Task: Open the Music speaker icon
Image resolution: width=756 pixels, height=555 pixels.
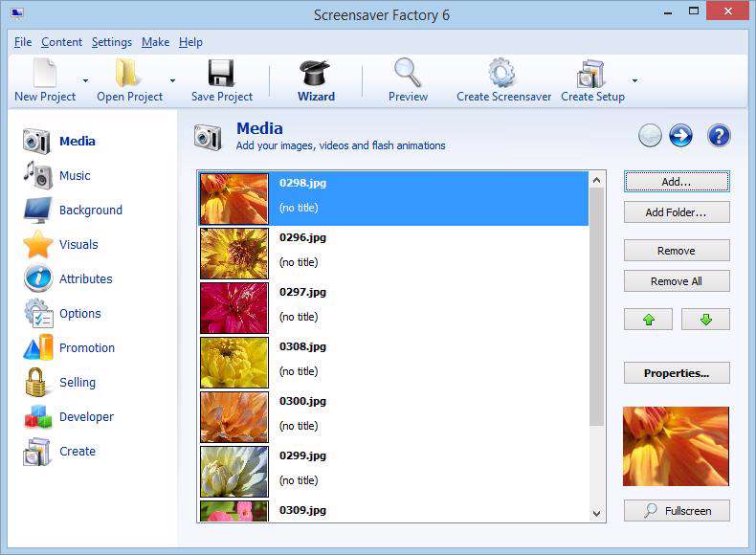Action: 37,175
